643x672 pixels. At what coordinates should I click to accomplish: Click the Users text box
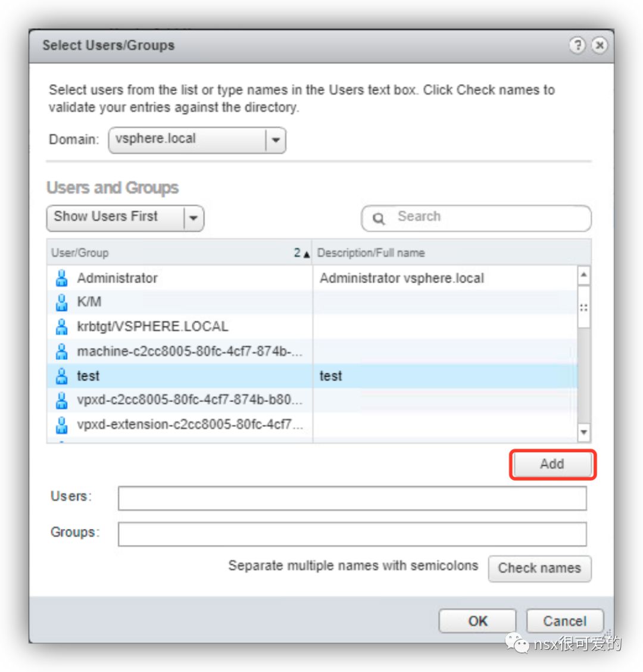coord(352,498)
